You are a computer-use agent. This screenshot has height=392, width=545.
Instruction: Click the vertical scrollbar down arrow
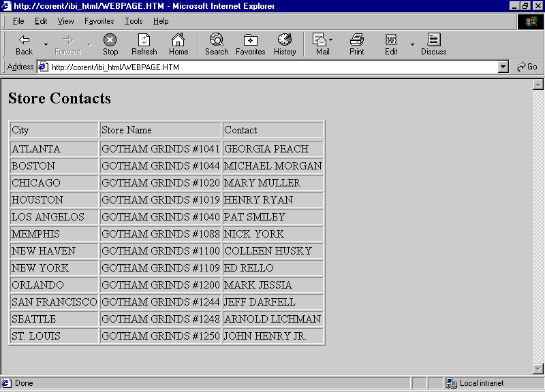pyautogui.click(x=538, y=368)
